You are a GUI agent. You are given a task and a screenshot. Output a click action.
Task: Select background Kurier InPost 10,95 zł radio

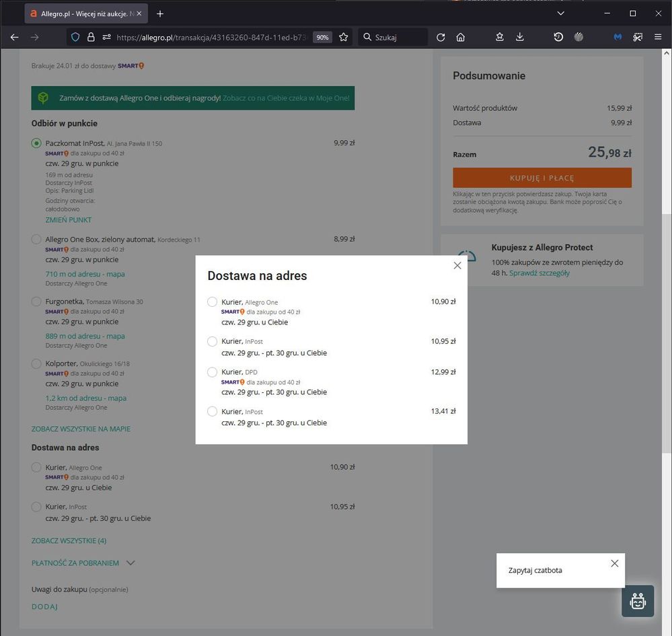pyautogui.click(x=36, y=507)
